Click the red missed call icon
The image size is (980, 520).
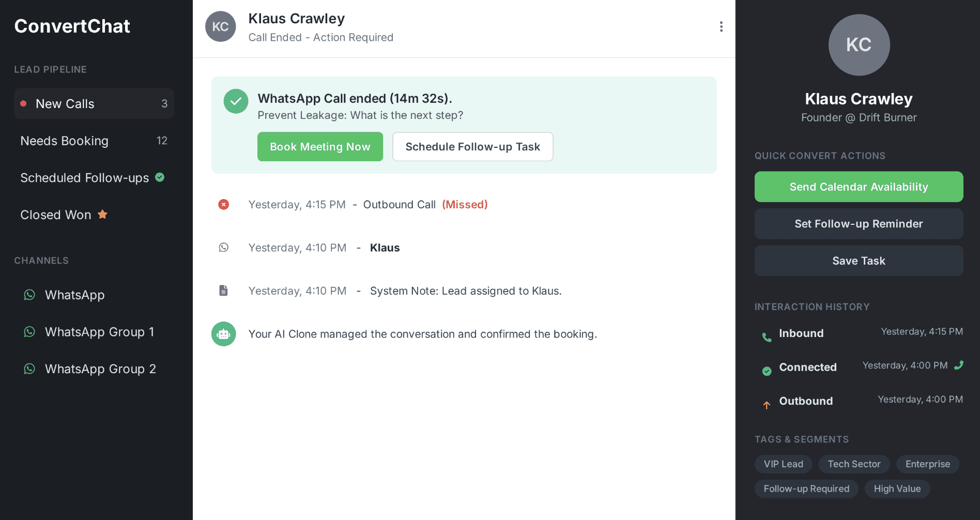click(x=223, y=205)
